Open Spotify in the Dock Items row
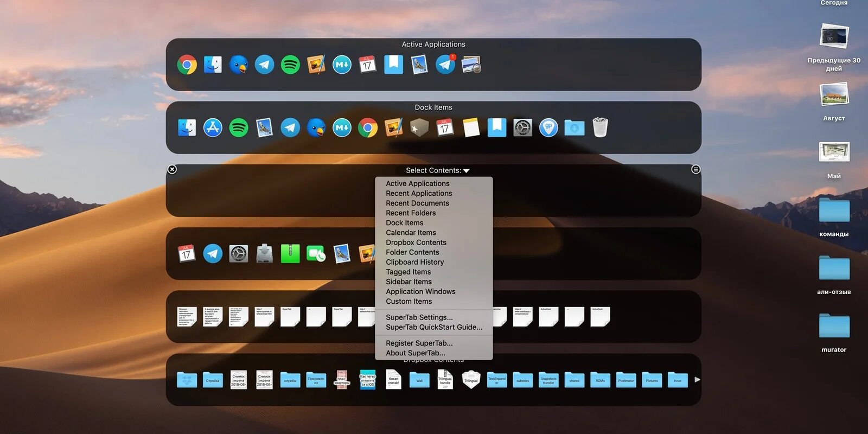 [239, 128]
